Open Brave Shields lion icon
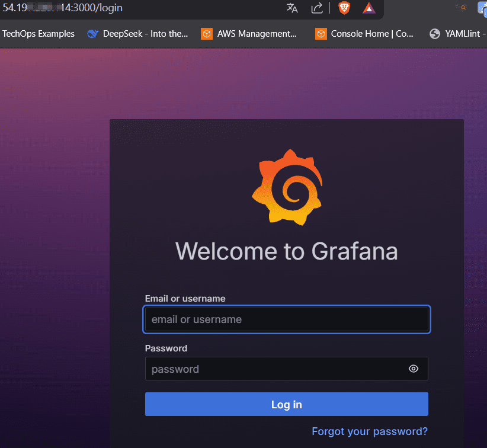Screen dimensions: 487x448 click(x=344, y=8)
